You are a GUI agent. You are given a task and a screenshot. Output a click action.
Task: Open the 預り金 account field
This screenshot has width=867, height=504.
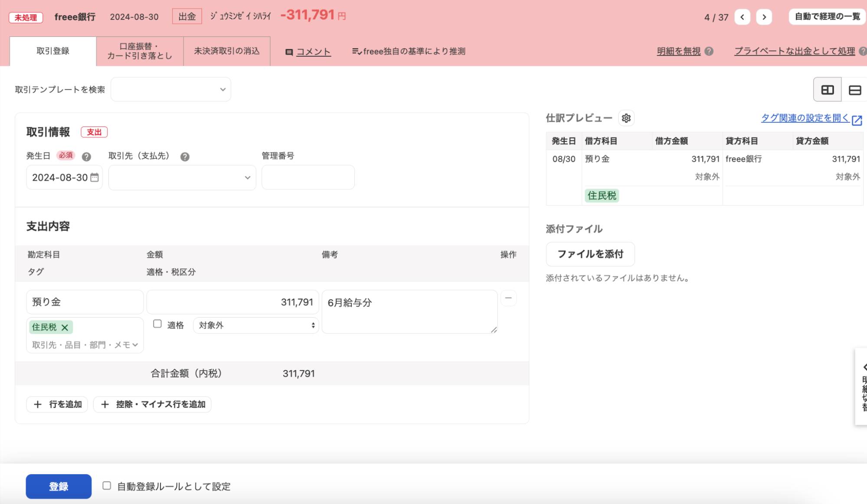pos(85,302)
